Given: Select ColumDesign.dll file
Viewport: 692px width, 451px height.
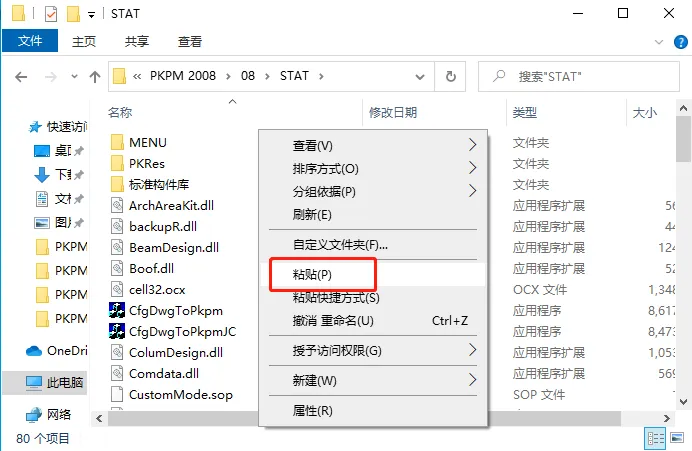Looking at the screenshot, I should 166,353.
